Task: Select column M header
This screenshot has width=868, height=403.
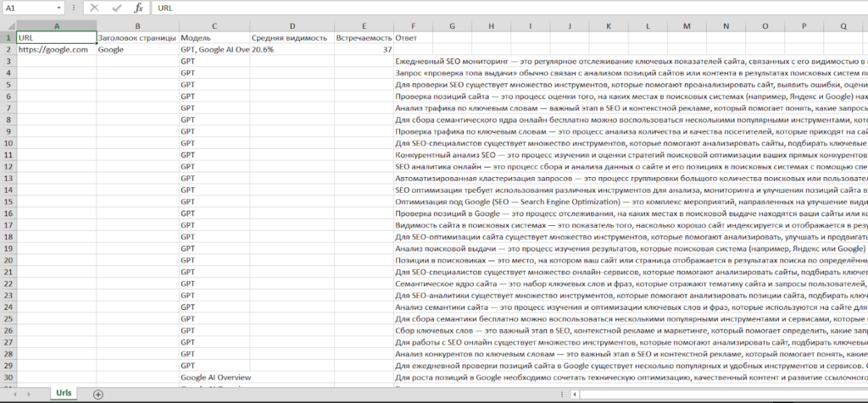Action: point(685,25)
